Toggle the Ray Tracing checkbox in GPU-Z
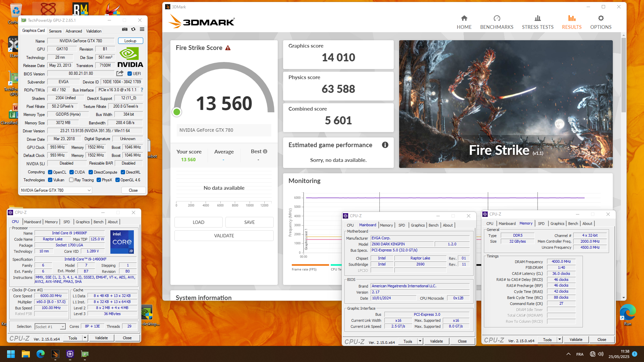This screenshot has width=644, height=362. pyautogui.click(x=71, y=180)
